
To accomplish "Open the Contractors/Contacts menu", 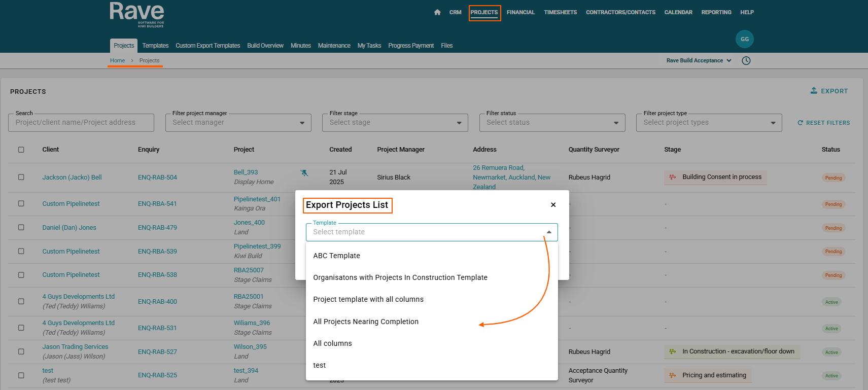I will [620, 12].
